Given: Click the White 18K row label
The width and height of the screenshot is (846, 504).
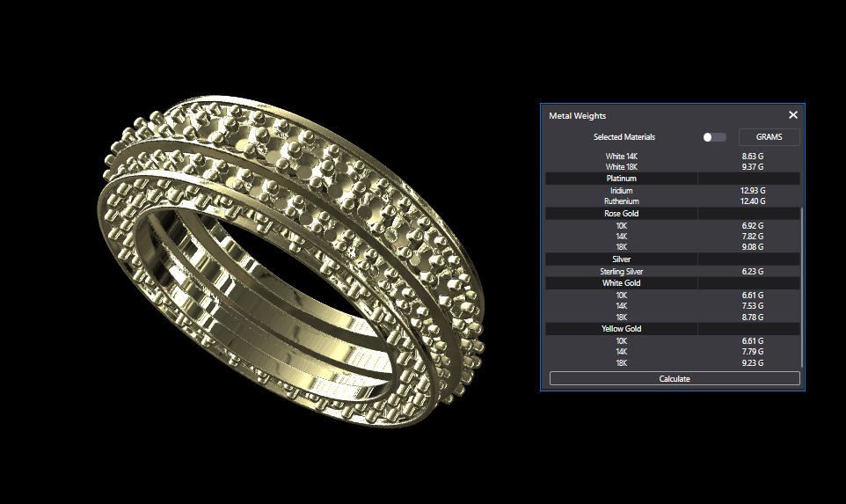Looking at the screenshot, I should pos(621,167).
